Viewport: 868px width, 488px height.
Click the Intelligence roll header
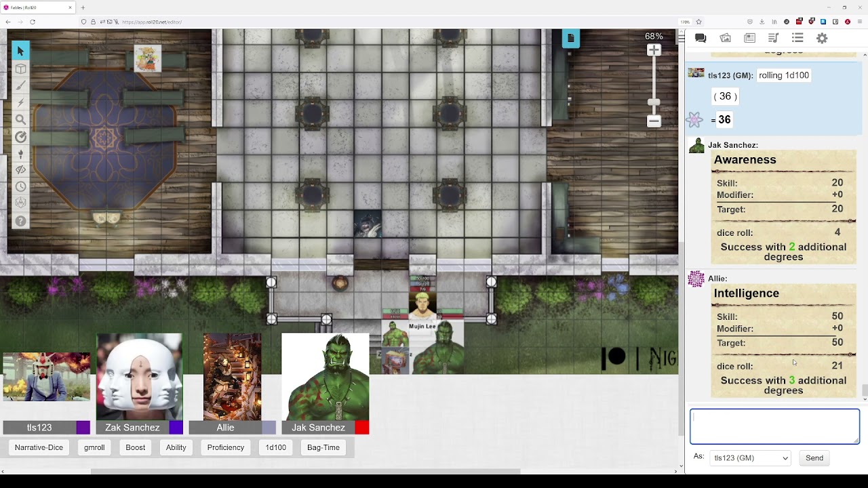(747, 293)
